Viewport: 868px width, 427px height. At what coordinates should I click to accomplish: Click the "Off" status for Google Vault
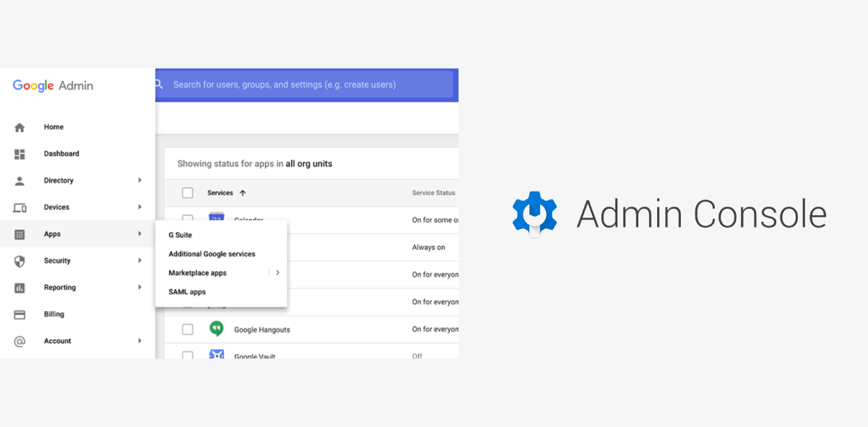(x=417, y=356)
